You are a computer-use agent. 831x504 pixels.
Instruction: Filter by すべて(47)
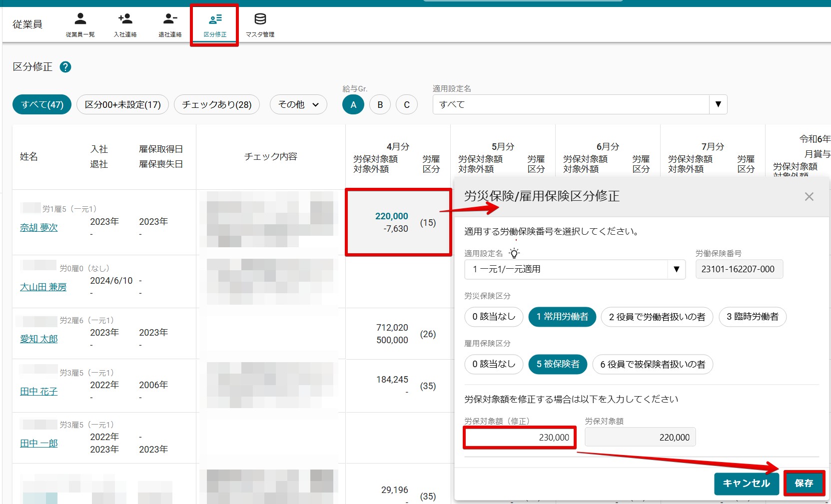point(42,104)
